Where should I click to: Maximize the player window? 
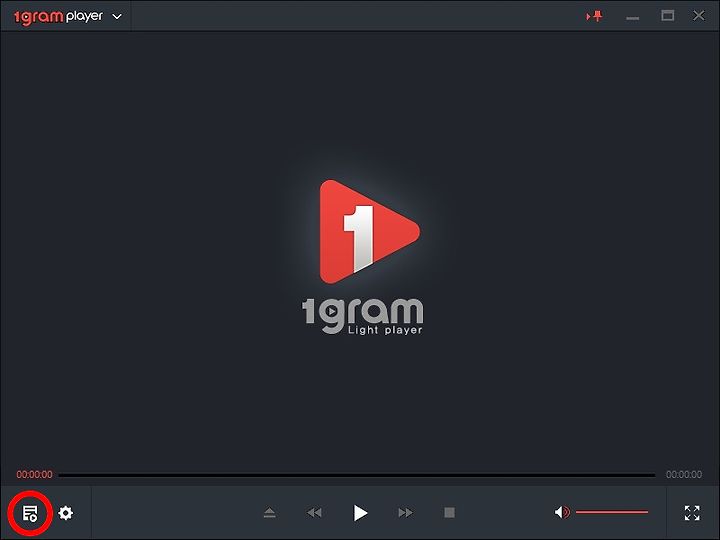point(667,16)
